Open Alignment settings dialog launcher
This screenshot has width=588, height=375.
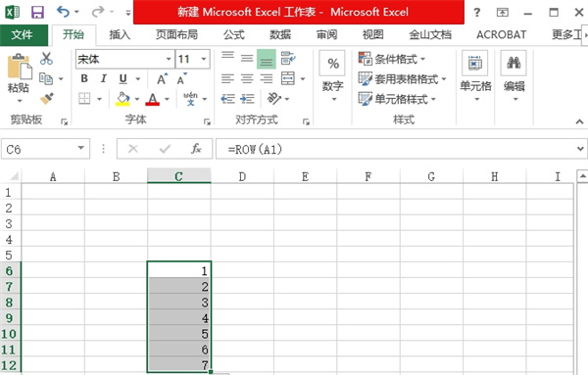(306, 121)
